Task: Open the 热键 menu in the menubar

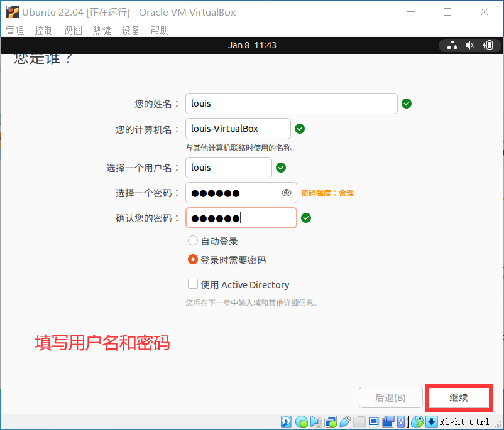Action: coord(101,30)
